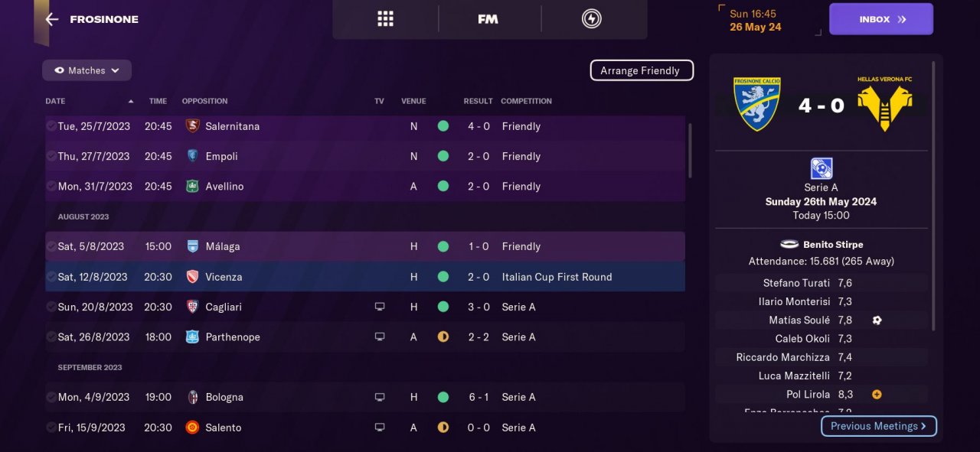The height and width of the screenshot is (452, 980).
Task: Sort by the Competition column header
Action: pos(526,101)
